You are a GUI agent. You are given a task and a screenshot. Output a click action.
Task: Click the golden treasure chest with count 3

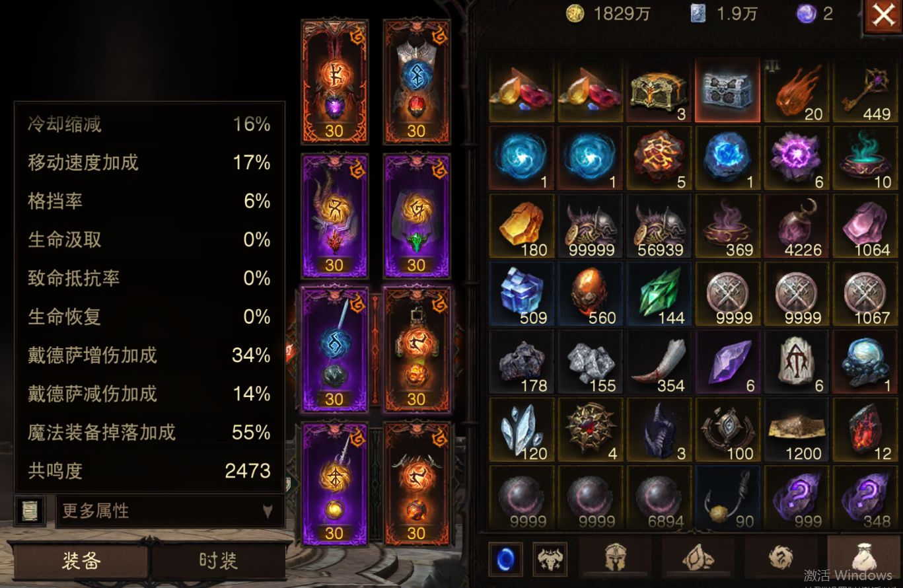coord(659,91)
